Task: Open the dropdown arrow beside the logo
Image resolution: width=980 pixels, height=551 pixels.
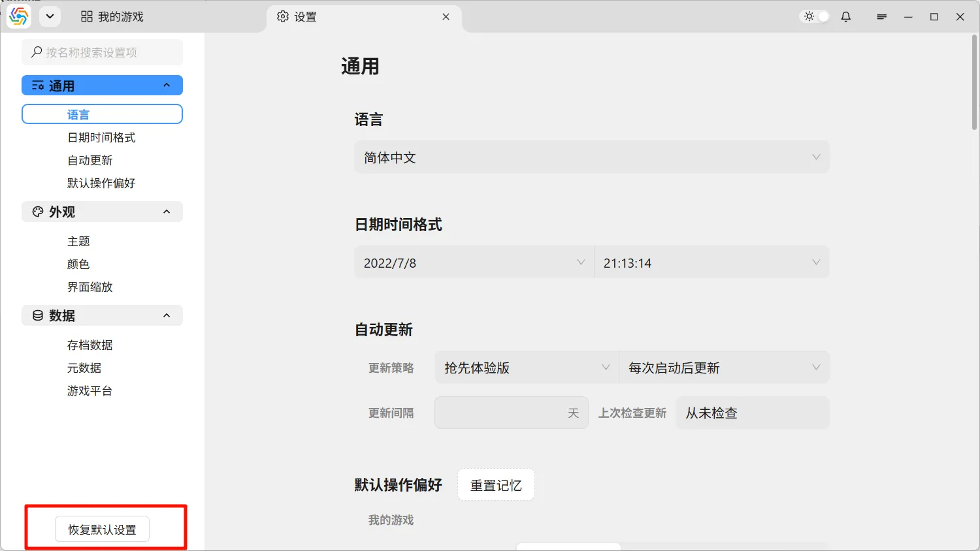Action: click(50, 17)
